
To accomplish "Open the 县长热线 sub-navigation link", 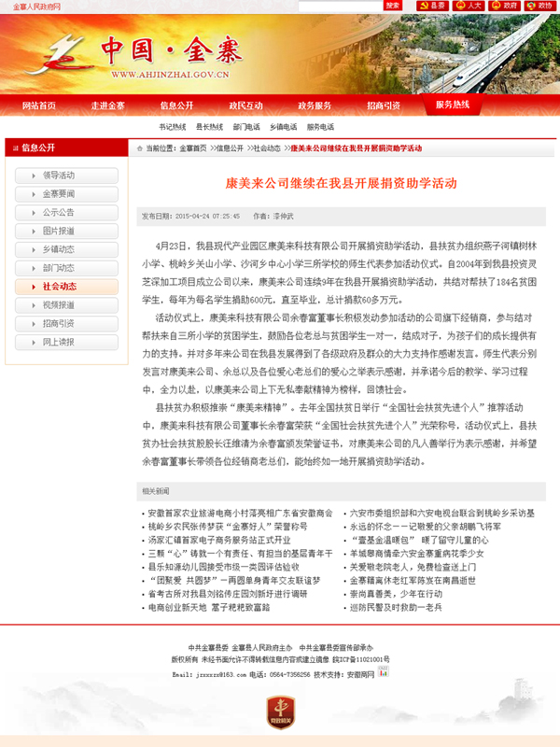I will 209,127.
